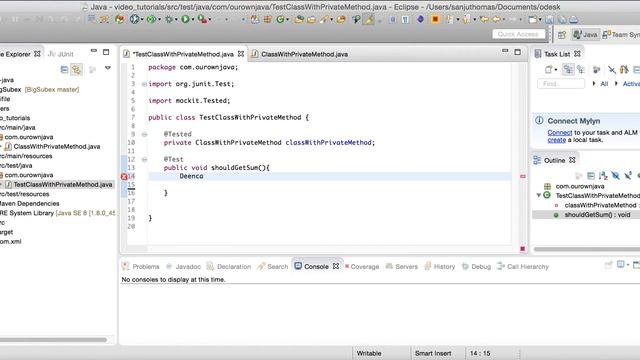Toggle Hide Static members in Outline toolbar
Viewport: 640px width, 360px height.
[628, 176]
